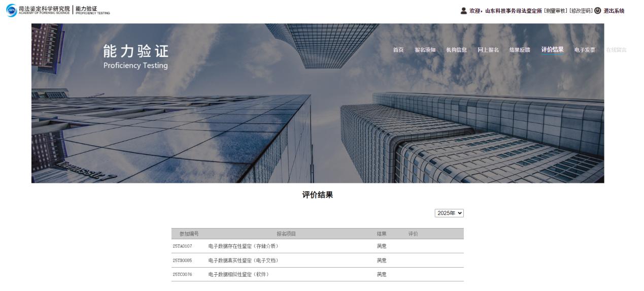
Task: Click the 评价结果 page heading
Action: (318, 195)
